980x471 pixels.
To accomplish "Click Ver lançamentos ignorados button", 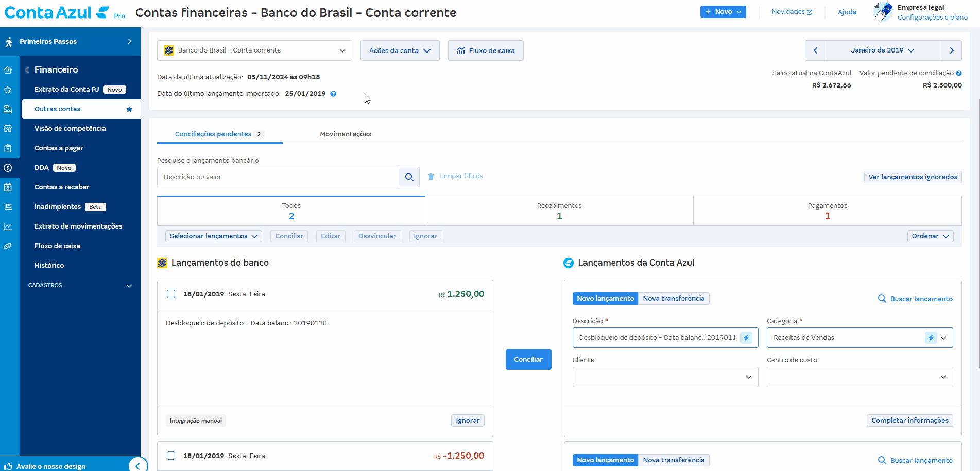I will tap(913, 177).
